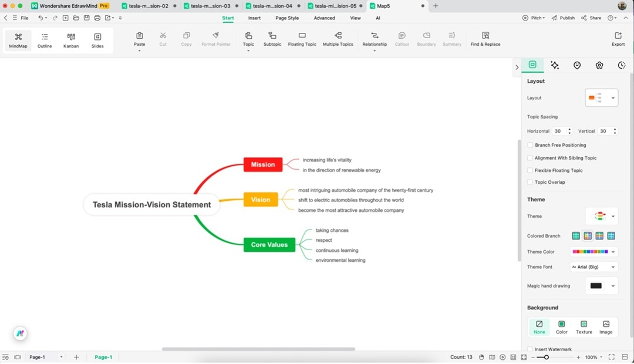The height and width of the screenshot is (364, 634).
Task: Open the page format panel tab
Action: point(532,65)
